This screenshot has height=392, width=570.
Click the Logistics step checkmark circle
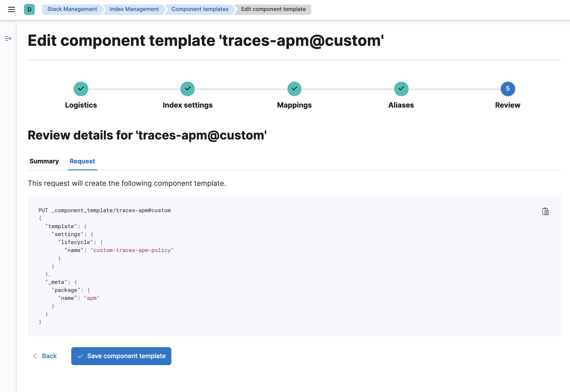click(x=81, y=89)
